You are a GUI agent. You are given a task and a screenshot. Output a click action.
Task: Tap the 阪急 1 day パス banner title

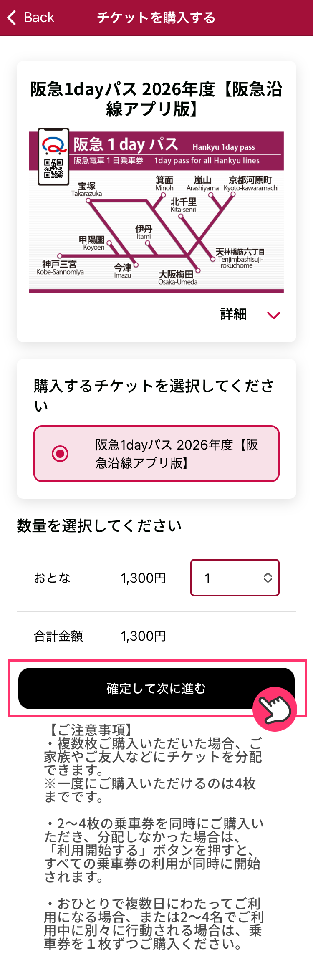tap(126, 144)
